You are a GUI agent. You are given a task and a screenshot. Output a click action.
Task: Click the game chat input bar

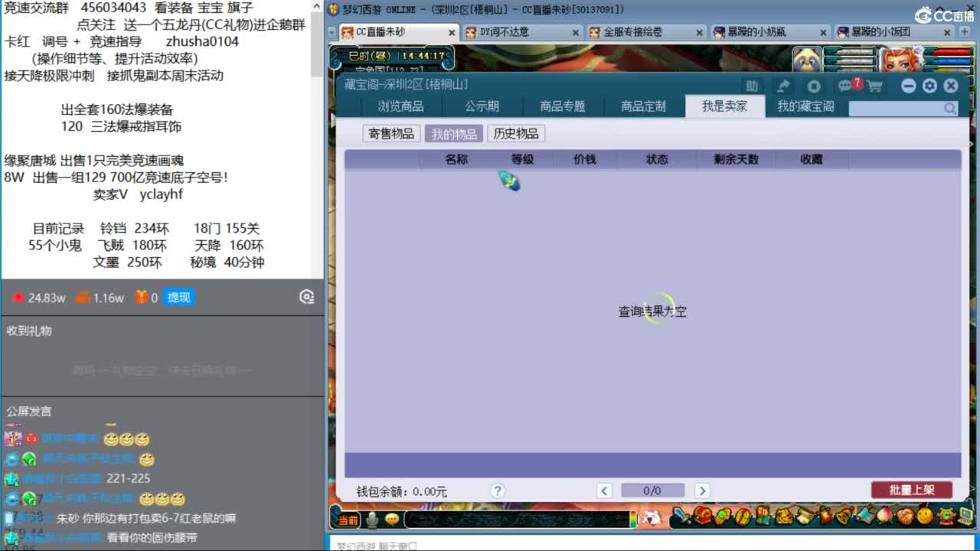(x=518, y=520)
